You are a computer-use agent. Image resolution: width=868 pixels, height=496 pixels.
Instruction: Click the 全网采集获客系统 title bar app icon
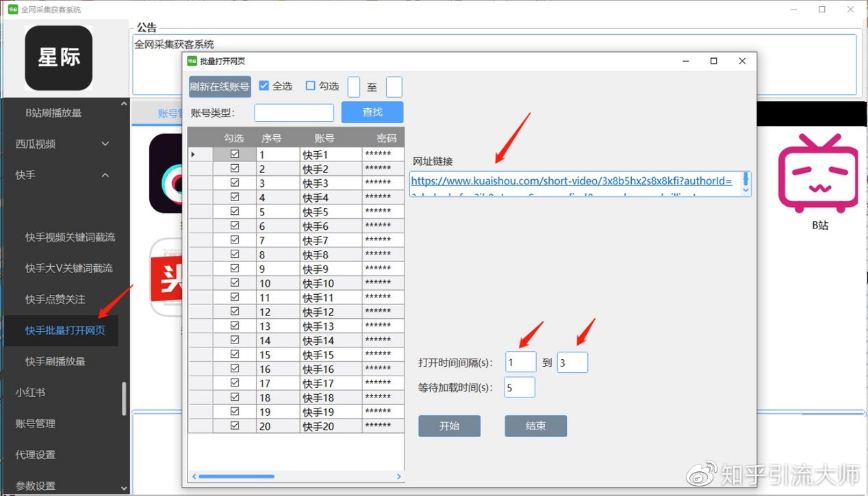(x=12, y=10)
